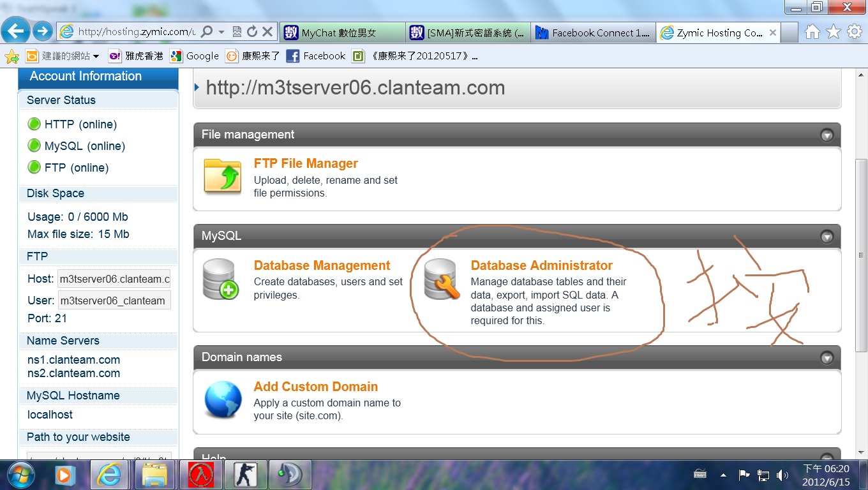This screenshot has height=490, width=868.
Task: Click the FTP Host input field
Action: pyautogui.click(x=114, y=279)
